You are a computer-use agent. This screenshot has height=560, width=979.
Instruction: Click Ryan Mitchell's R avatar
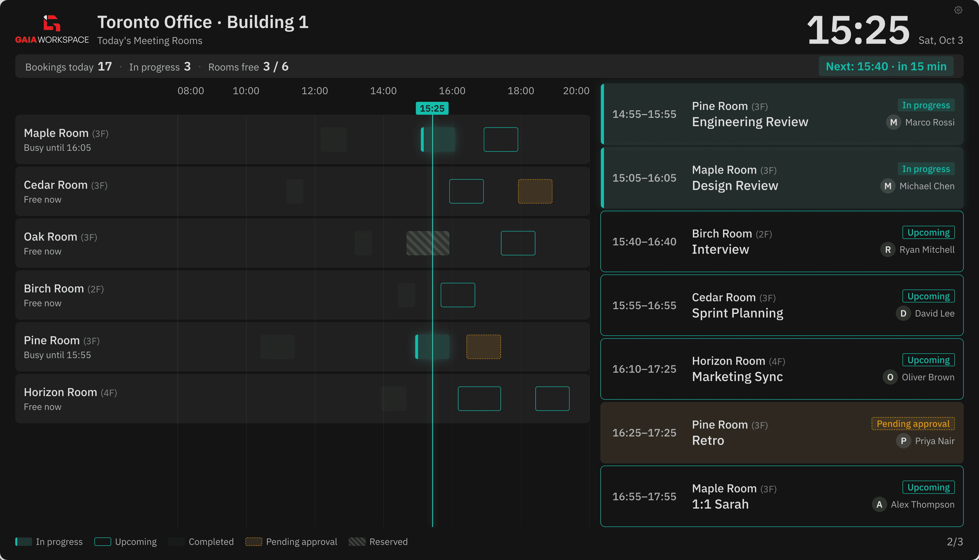point(888,250)
